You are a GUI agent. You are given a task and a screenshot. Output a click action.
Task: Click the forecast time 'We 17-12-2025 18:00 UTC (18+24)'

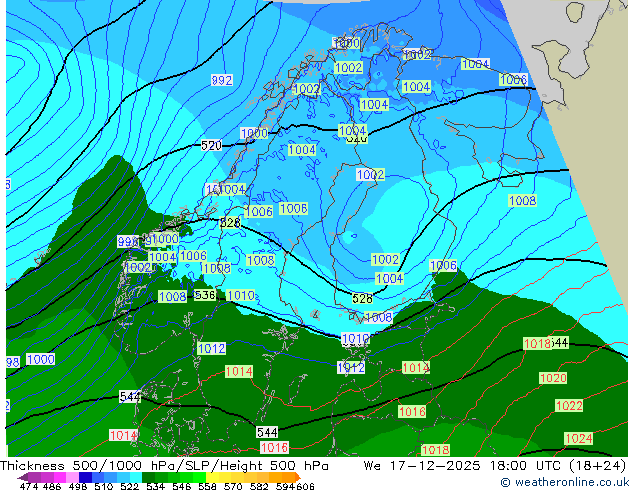pos(495,466)
